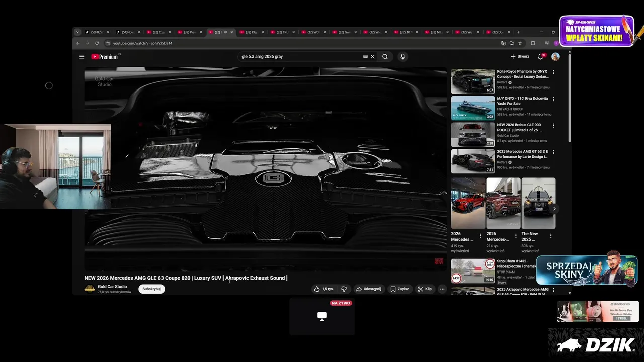The width and height of the screenshot is (644, 362).
Task: Go to YouTube Premium home logo
Action: pos(106,57)
